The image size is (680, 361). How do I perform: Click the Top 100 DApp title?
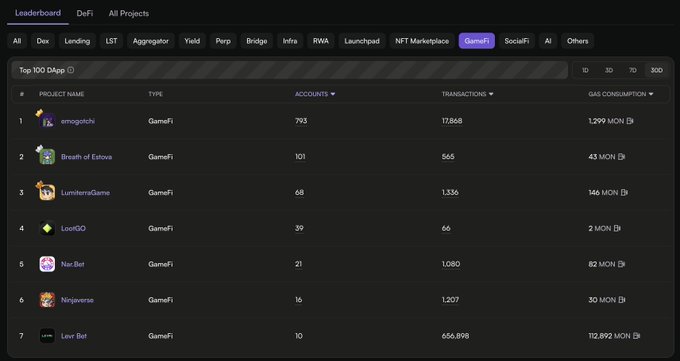[x=42, y=70]
